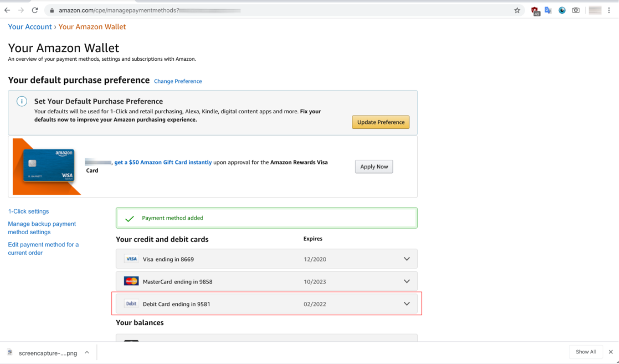Open the Chrome three-dot menu

[609, 10]
